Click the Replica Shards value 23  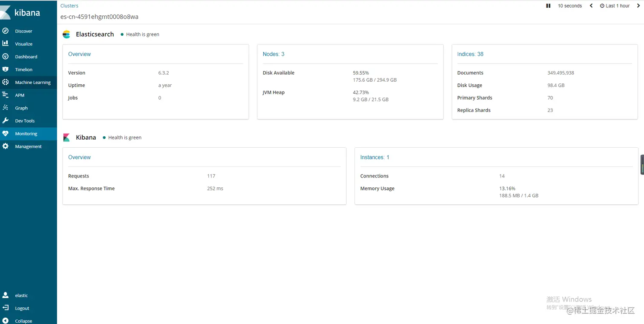point(550,110)
